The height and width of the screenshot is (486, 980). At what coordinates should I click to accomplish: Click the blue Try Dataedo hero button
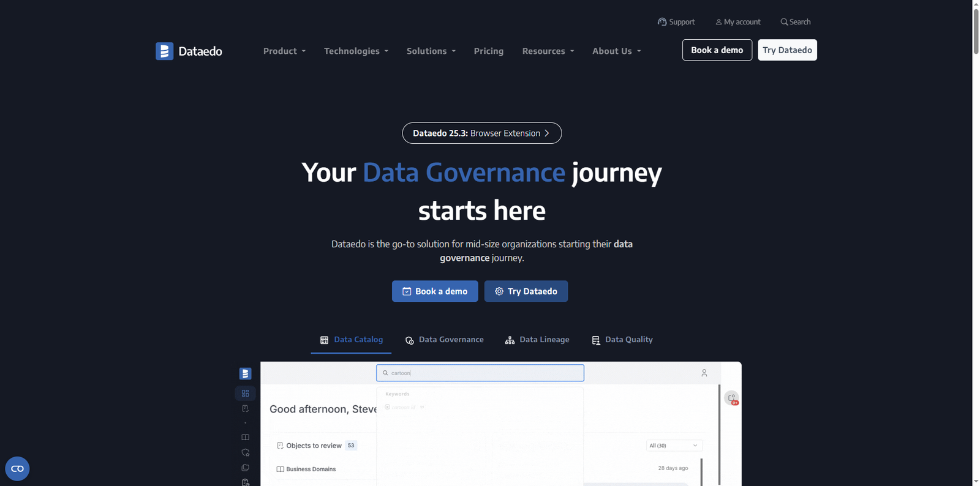[x=526, y=291]
